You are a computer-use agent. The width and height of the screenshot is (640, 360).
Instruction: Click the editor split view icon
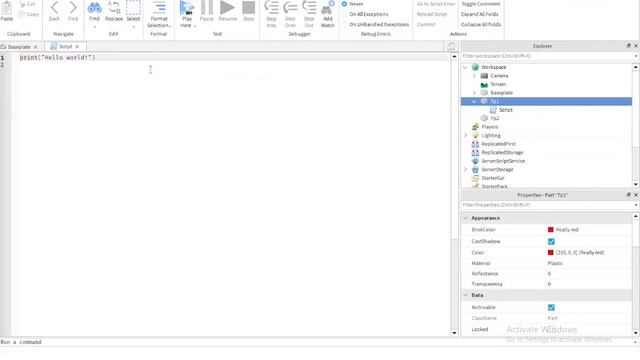coord(451,47)
